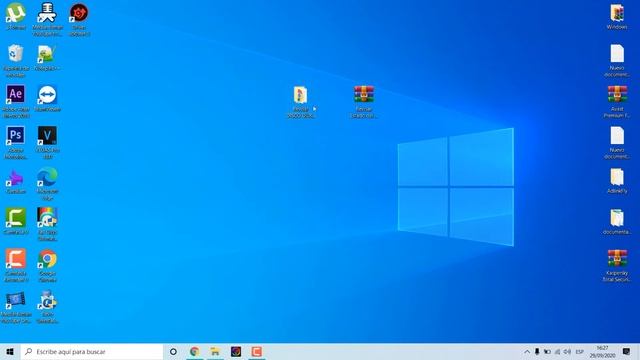Select the Kaspersky Total Security archive
640x360 pixels.
pyautogui.click(x=617, y=265)
